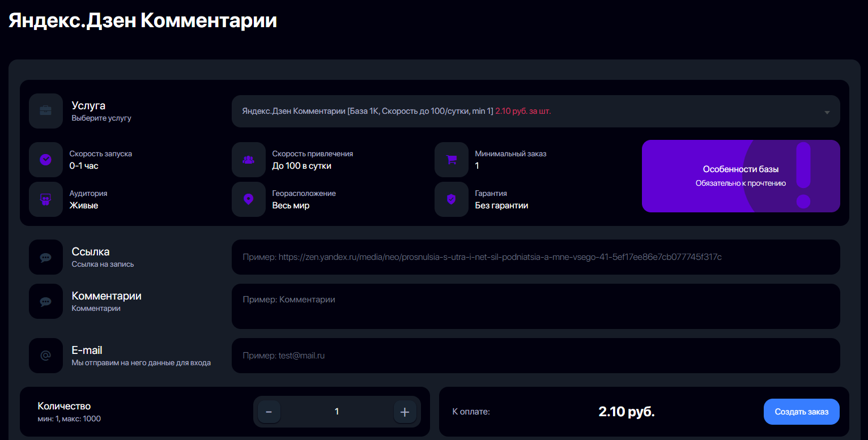Click the 0-1 час launch speed value
The image size is (868, 440).
(x=84, y=166)
